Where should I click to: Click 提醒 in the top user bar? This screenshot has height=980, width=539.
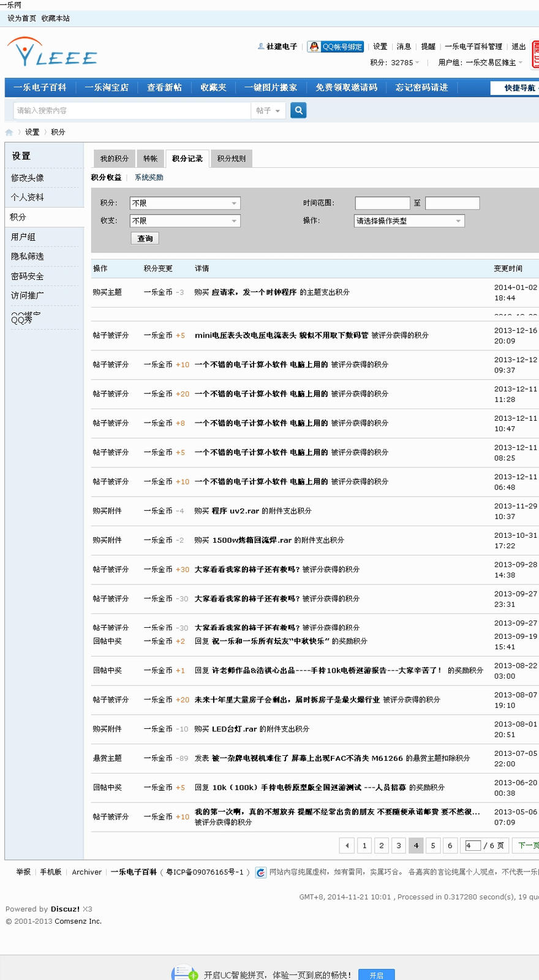[428, 47]
